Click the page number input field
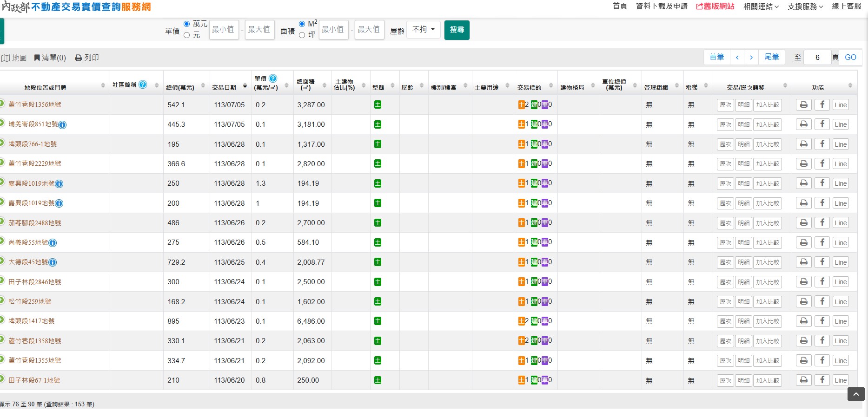Image resolution: width=868 pixels, height=417 pixels. 817,58
